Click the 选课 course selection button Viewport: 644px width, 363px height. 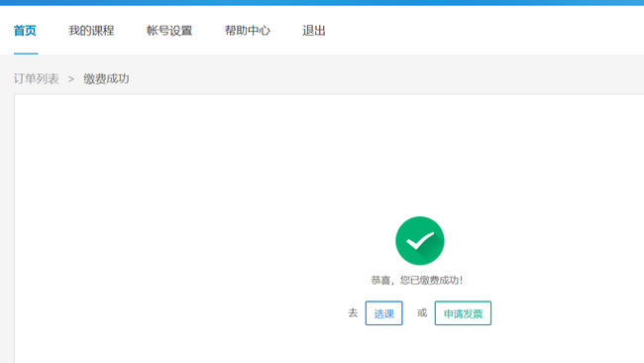pos(384,313)
